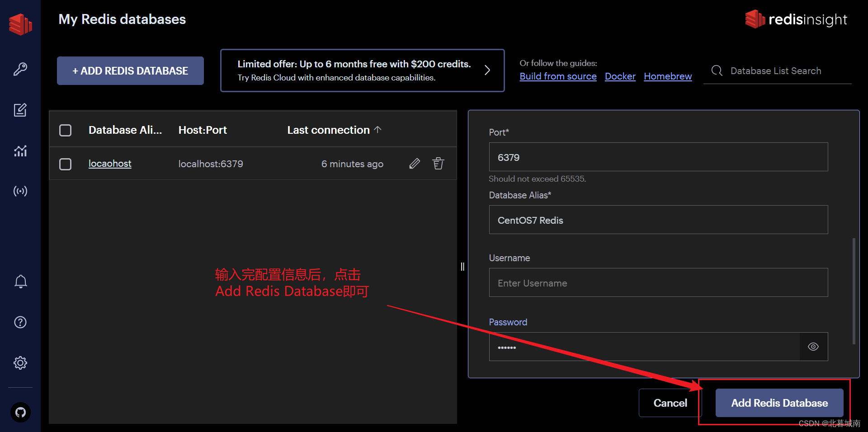Open the Pub/Sub broadcast icon
Screen dimensions: 868x432
(20, 191)
